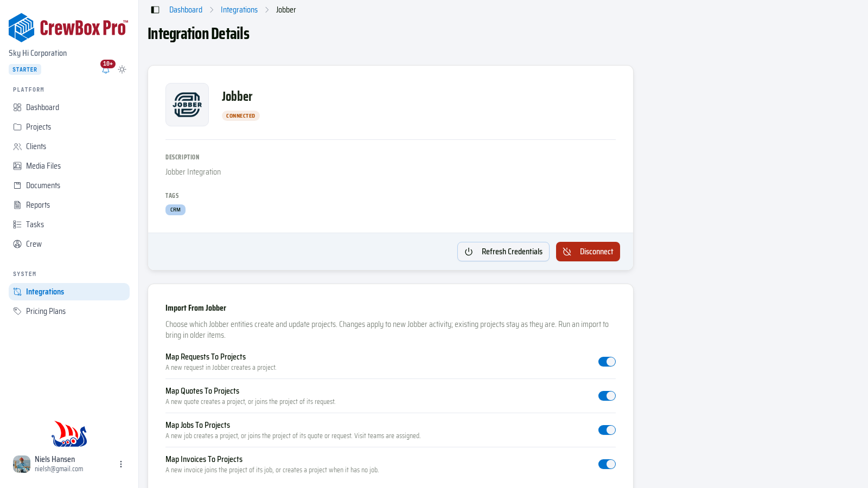868x488 pixels.
Task: Follow the Dashboard breadcrumb link
Action: tap(186, 10)
